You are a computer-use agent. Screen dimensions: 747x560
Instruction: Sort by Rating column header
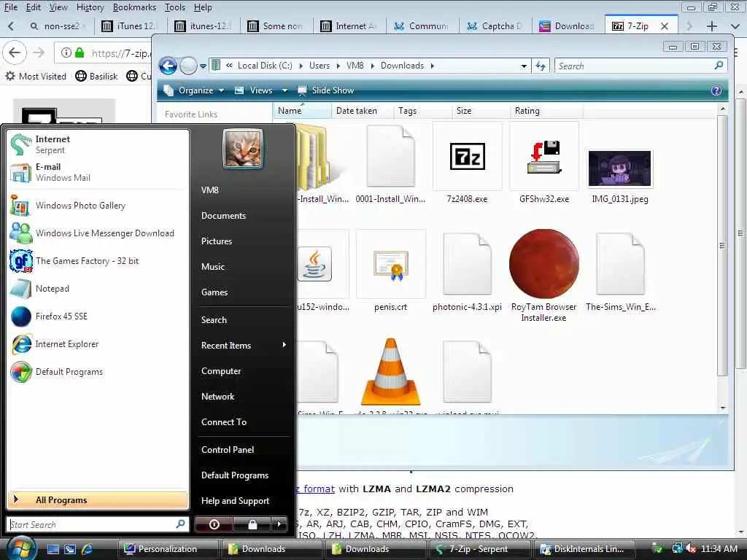click(x=546, y=111)
